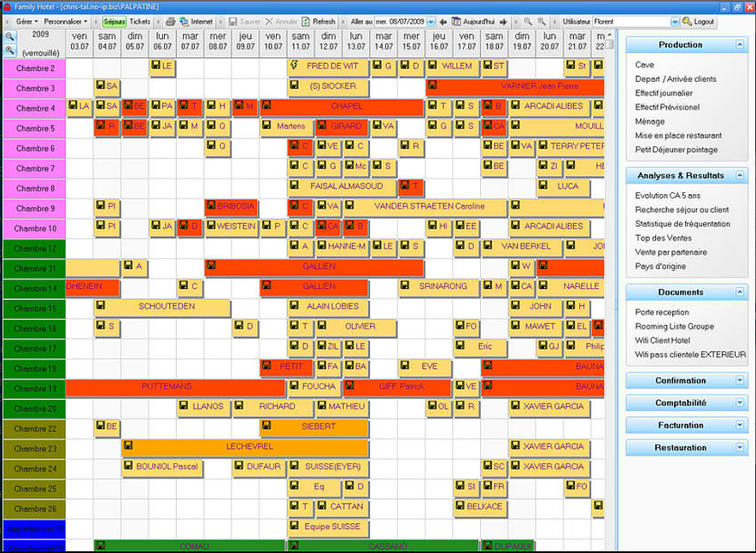Click the lower magnifier icon beside the 2009 header
Image resolution: width=756 pixels, height=553 pixels.
(x=9, y=50)
